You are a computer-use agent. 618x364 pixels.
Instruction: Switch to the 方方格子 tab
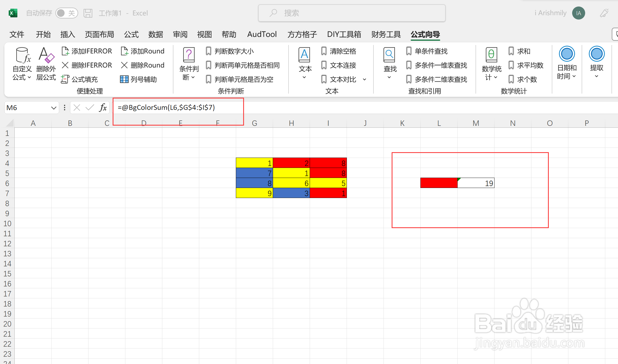(302, 34)
